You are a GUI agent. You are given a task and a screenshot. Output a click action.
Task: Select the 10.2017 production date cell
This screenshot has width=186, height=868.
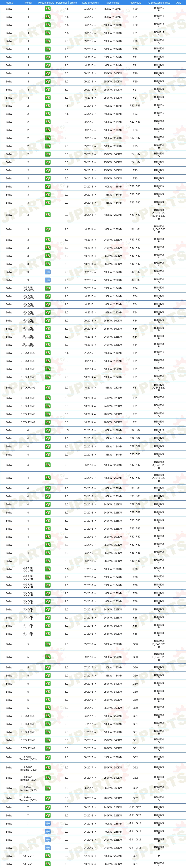point(90,864)
